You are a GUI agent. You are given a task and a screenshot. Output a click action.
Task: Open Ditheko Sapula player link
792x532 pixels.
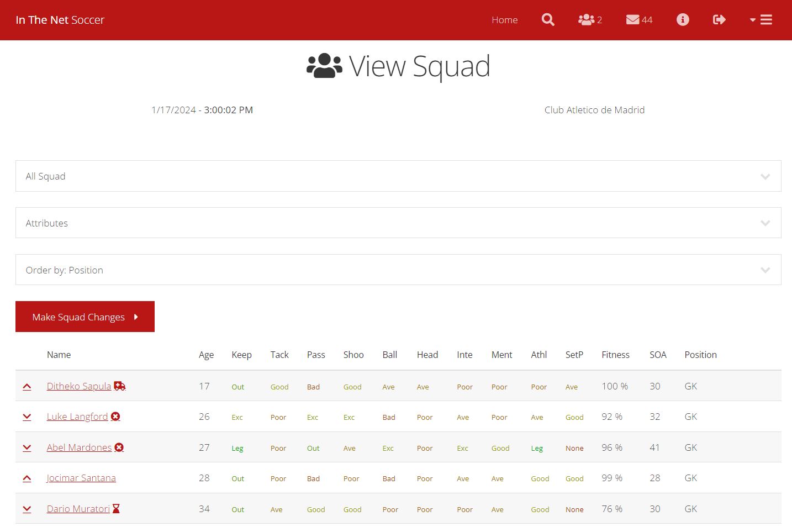click(x=79, y=386)
